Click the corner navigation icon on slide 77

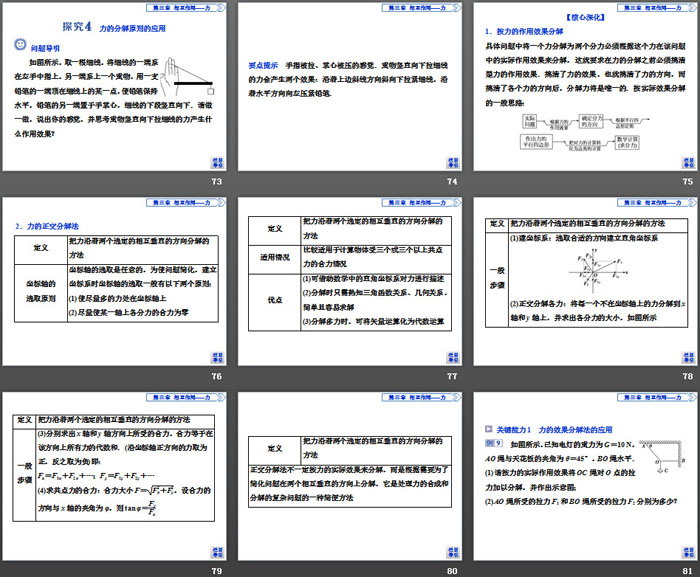point(453,358)
